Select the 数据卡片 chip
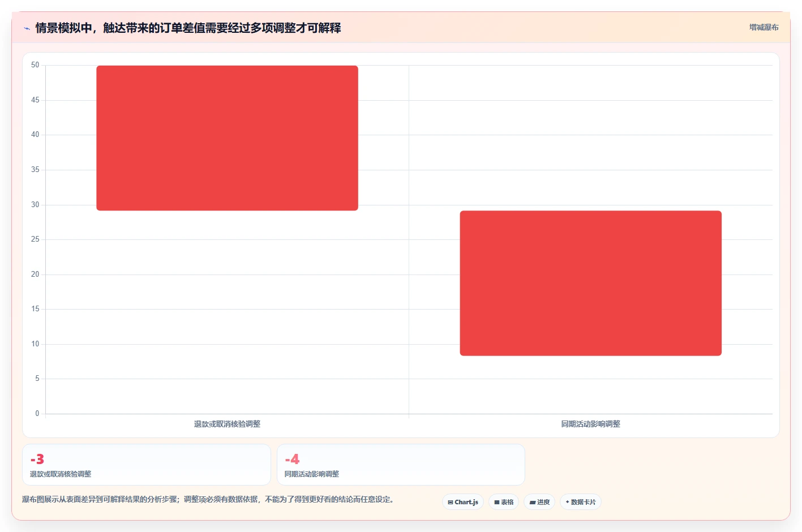The height and width of the screenshot is (532, 802). [581, 502]
